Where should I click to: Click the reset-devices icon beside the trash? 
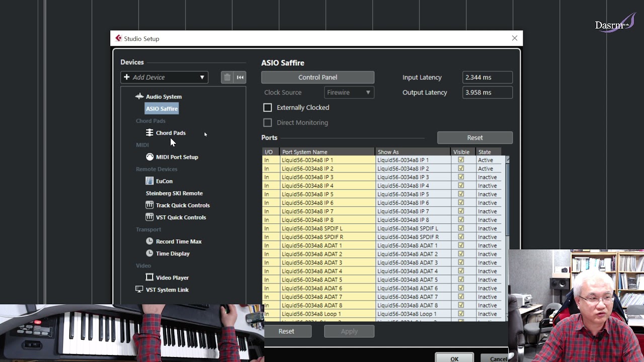(240, 77)
